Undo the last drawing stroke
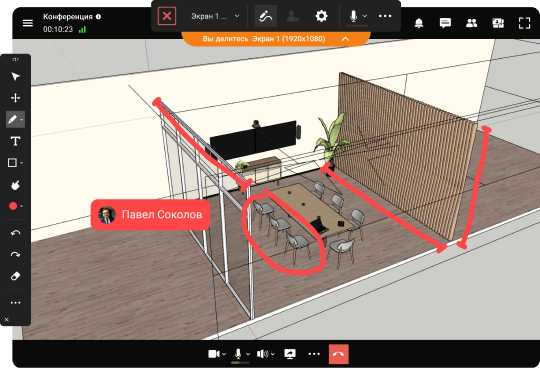Viewport: 540px width, 369px height. (x=15, y=233)
